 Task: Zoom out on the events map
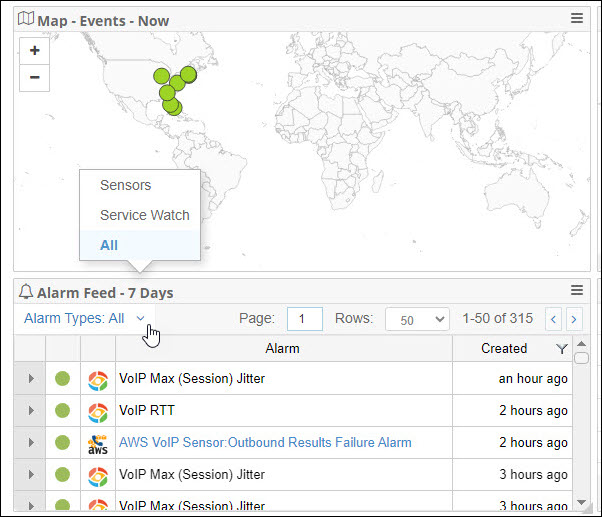[x=35, y=77]
